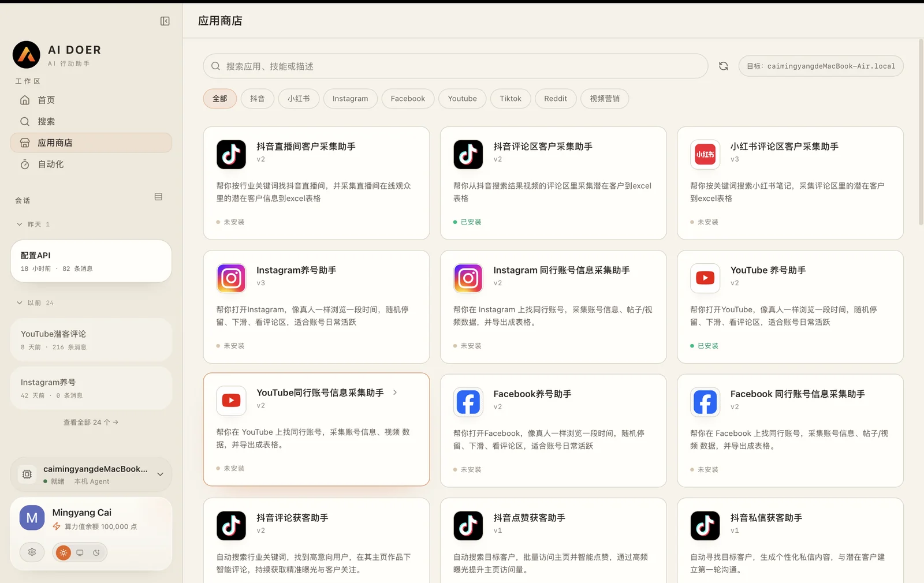Select the Tiktok filter tab
The image size is (924, 583).
pyautogui.click(x=511, y=99)
